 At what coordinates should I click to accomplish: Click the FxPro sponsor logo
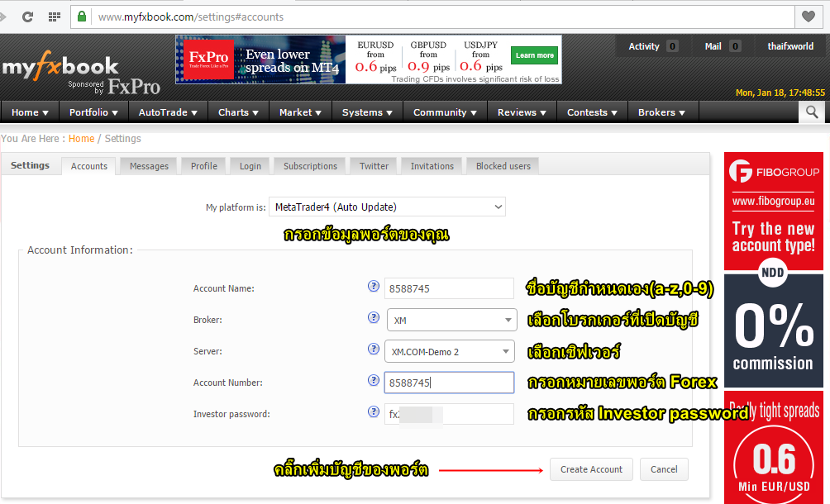134,87
